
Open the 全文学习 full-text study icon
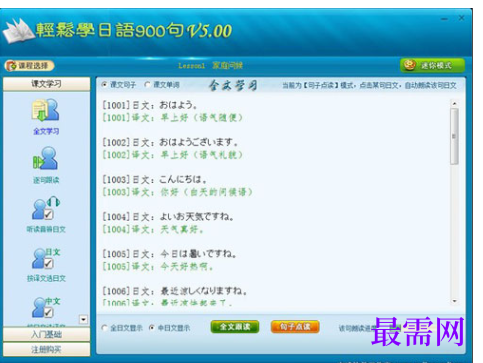[x=46, y=111]
